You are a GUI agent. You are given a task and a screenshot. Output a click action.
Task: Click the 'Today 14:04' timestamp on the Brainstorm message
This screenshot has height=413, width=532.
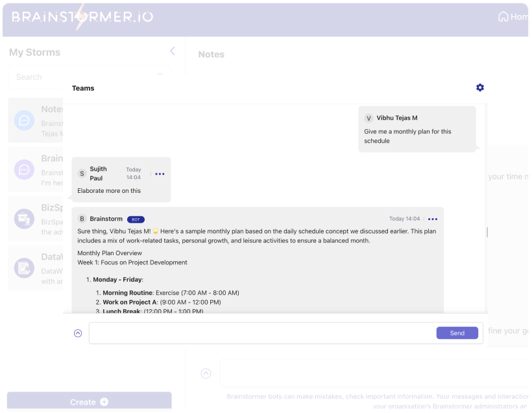click(x=404, y=219)
